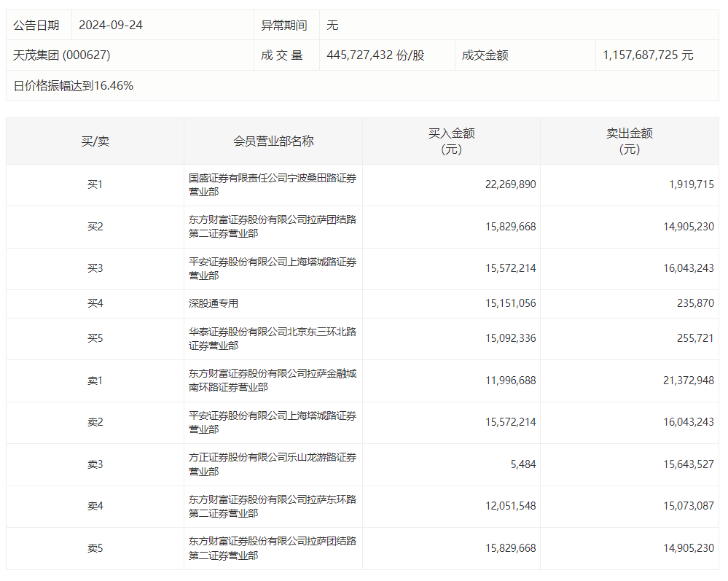Click the buy amount 15,151,056

click(x=510, y=303)
